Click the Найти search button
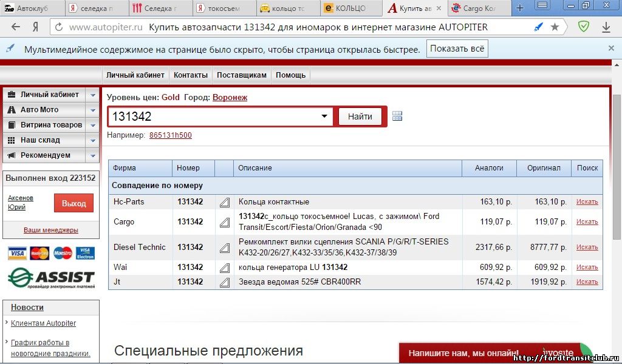 (360, 116)
